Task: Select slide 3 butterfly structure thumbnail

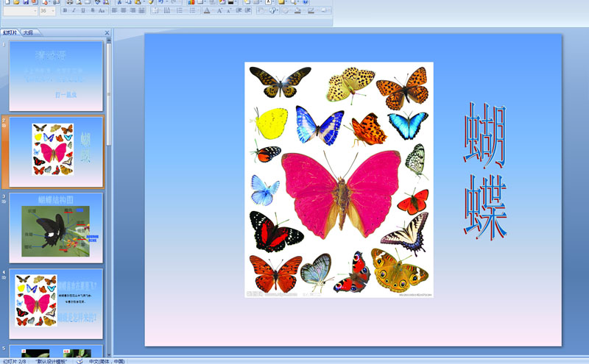Action: point(56,227)
